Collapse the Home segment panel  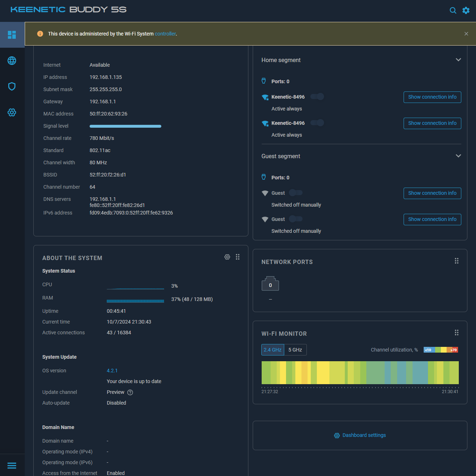[x=458, y=60]
